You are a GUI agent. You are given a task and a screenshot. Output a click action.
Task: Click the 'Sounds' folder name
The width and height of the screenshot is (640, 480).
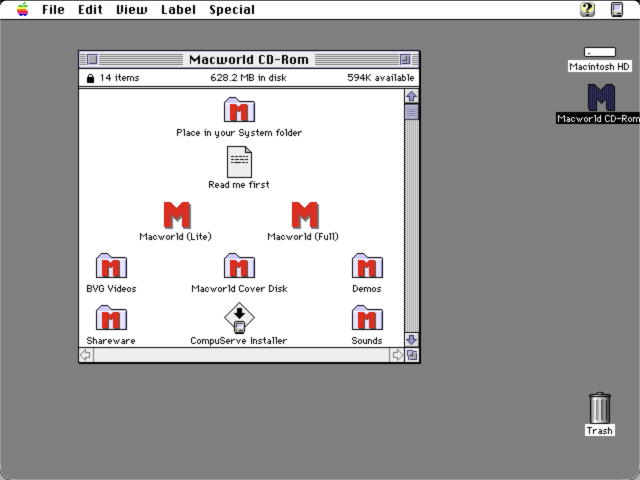point(367,340)
